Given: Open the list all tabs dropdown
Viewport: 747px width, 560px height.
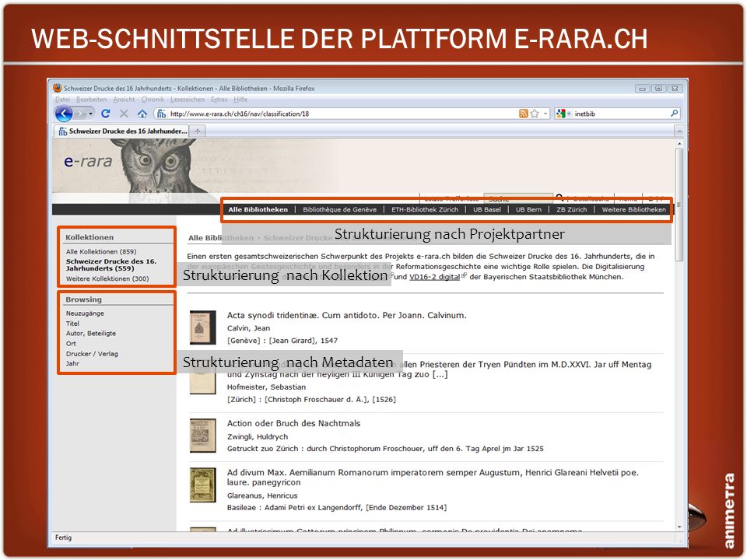Looking at the screenshot, I should click(x=679, y=131).
